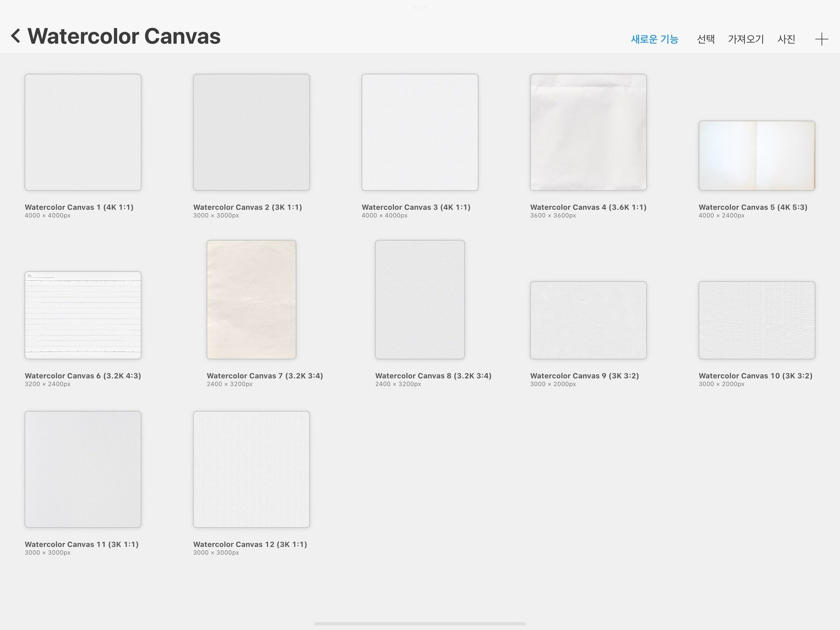840x630 pixels.
Task: Open Watercolor Canvas 9 thumbnail
Action: 588,320
